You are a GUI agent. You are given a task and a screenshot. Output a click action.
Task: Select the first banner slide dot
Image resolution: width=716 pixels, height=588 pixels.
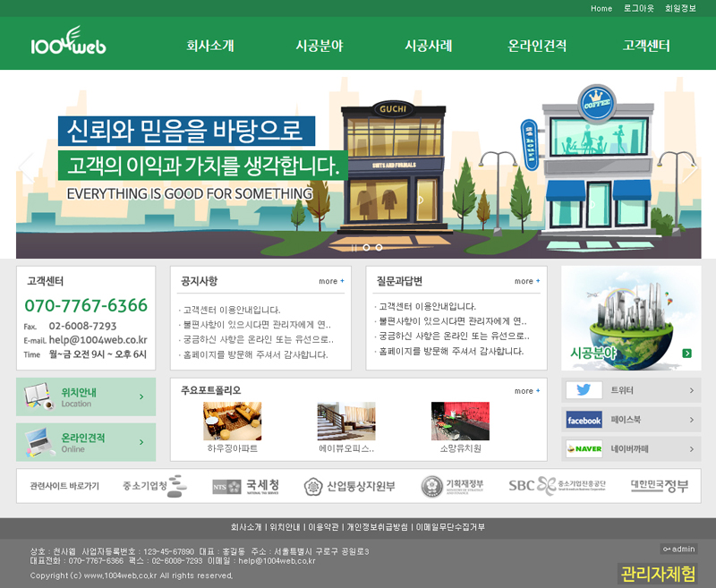click(364, 247)
